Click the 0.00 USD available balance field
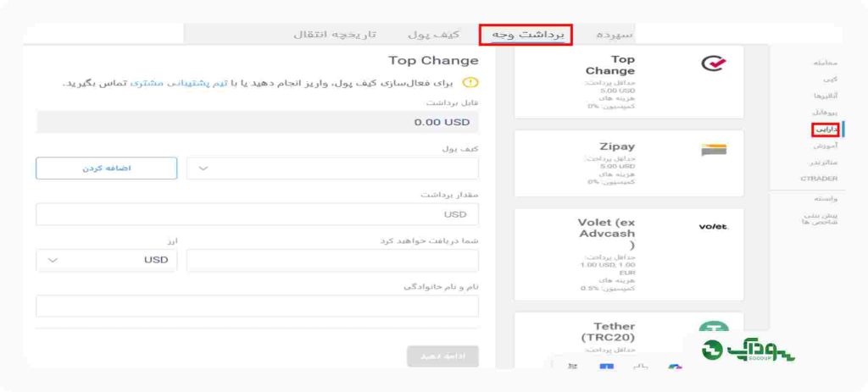 [258, 122]
